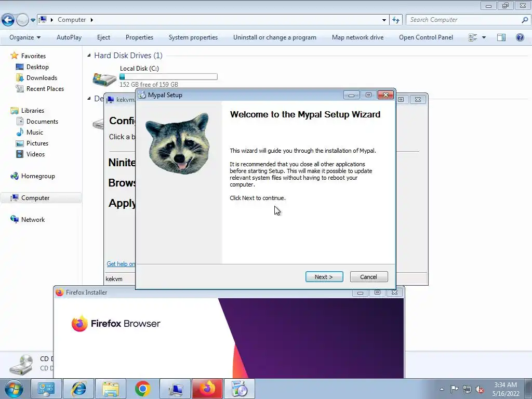Click the search magnifier icon

pos(525,20)
